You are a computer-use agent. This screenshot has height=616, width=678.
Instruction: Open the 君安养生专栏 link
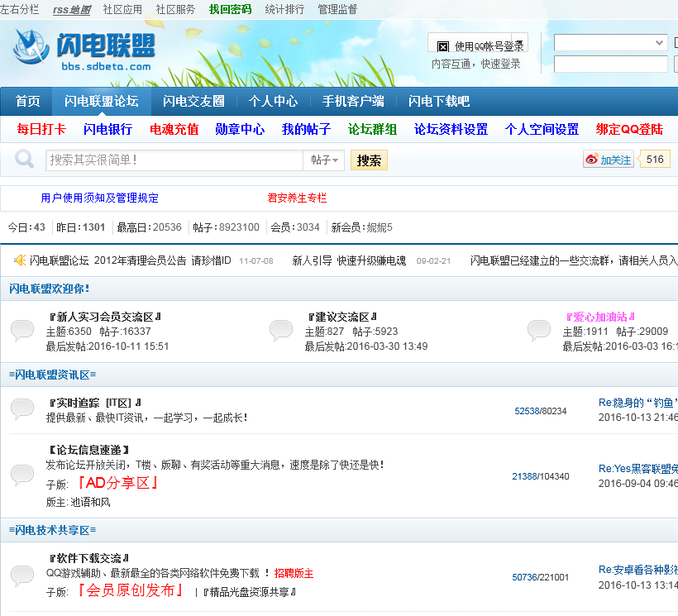pyautogui.click(x=297, y=198)
